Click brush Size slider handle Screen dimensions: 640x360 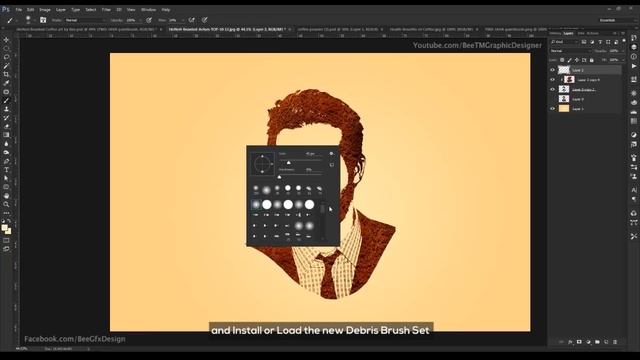[289, 162]
